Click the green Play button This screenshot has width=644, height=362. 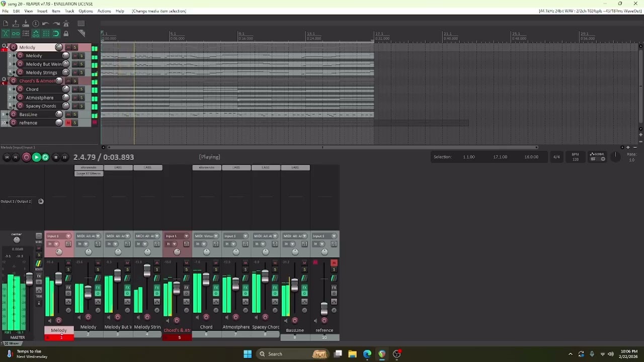[36, 157]
